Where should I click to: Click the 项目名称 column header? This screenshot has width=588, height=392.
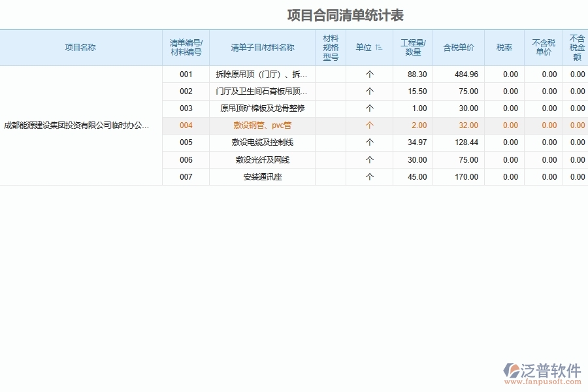82,47
